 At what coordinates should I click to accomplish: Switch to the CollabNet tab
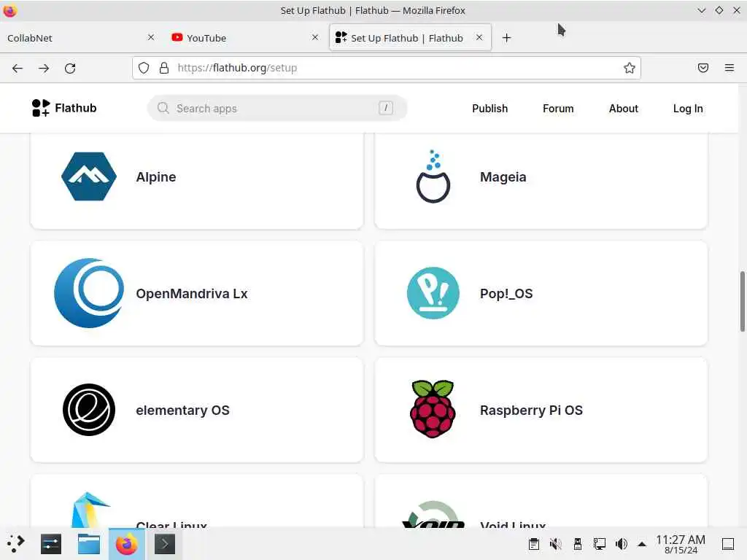80,38
